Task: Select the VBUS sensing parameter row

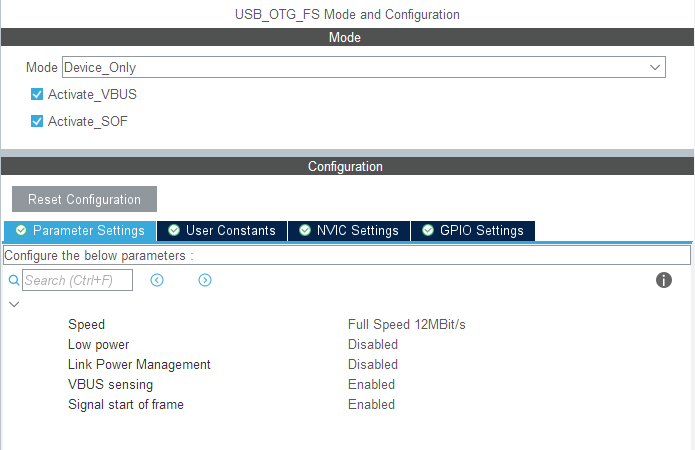Action: [110, 384]
